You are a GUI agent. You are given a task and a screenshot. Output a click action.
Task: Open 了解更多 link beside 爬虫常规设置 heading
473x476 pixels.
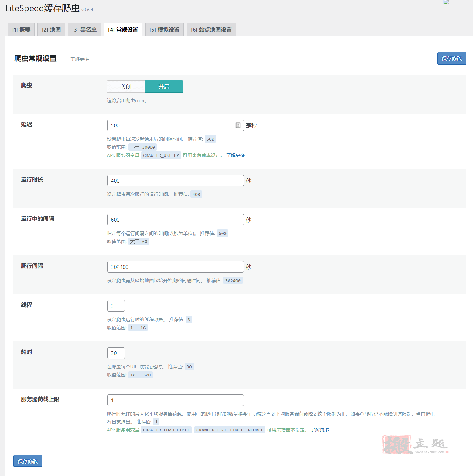[x=80, y=59]
